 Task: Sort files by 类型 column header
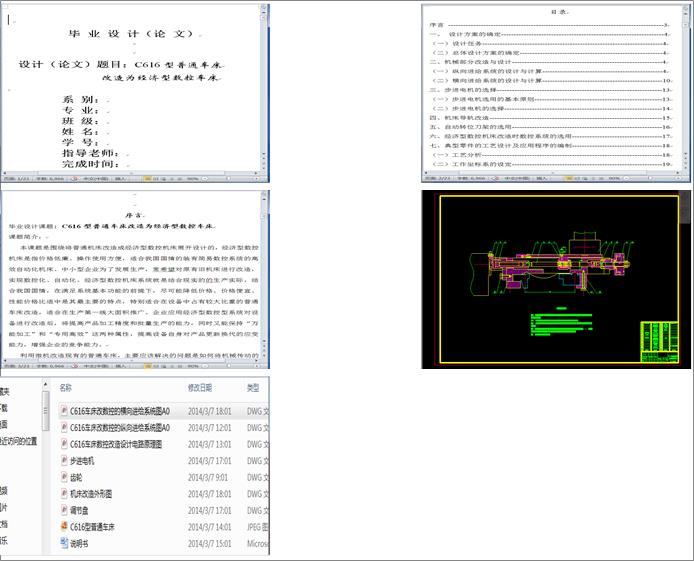click(253, 387)
